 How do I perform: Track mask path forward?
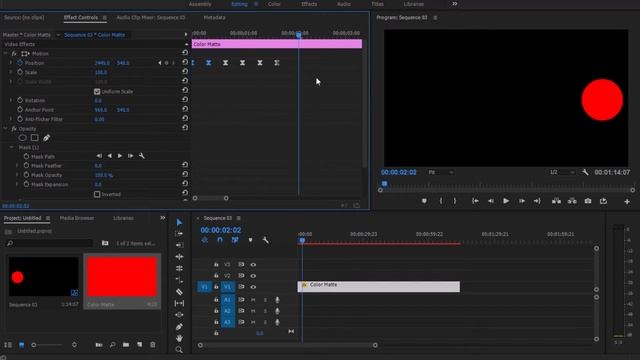pyautogui.click(x=120, y=156)
